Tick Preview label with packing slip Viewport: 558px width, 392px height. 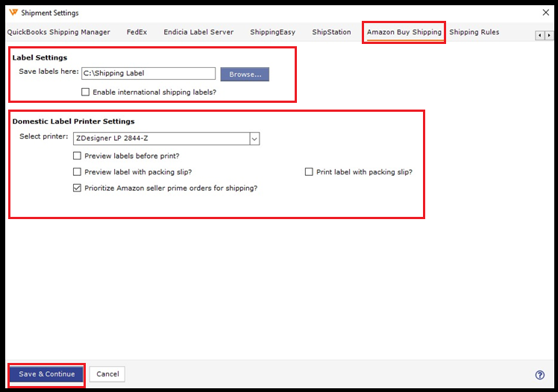click(77, 172)
